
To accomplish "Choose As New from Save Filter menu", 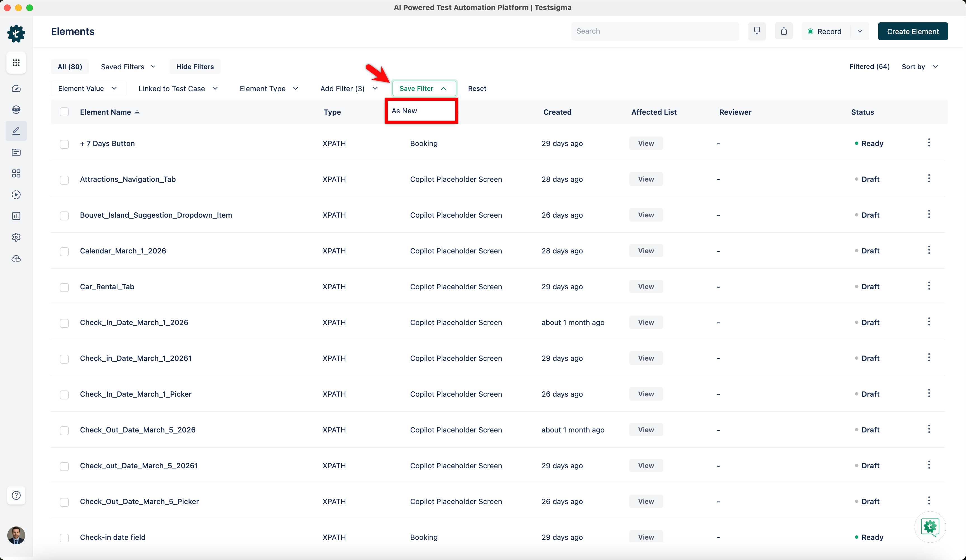I will point(404,111).
